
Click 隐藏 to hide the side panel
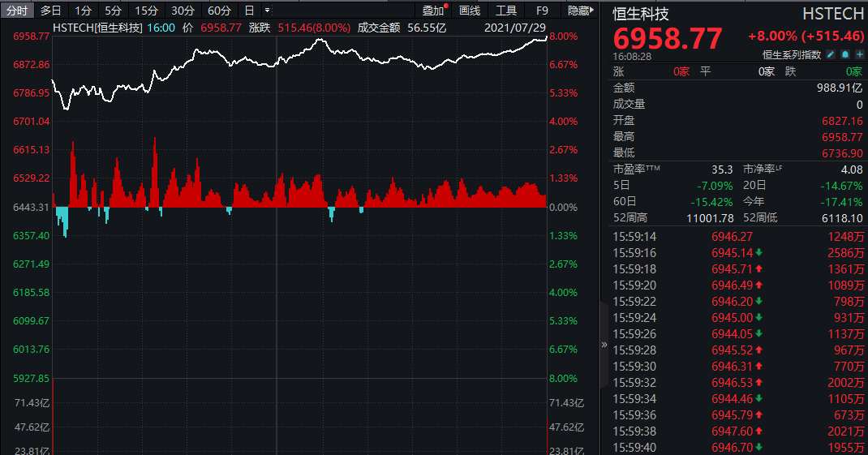pos(580,10)
